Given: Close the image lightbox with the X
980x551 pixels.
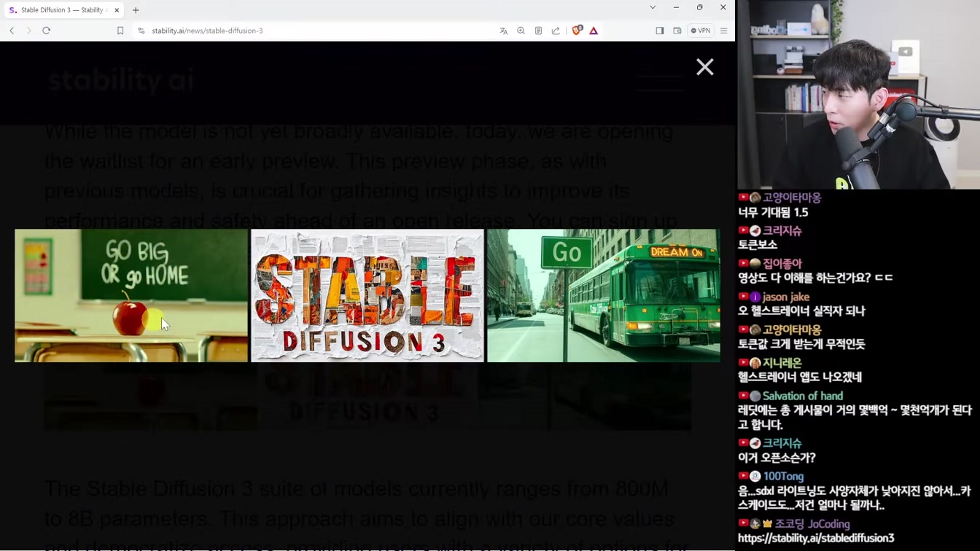Looking at the screenshot, I should coord(704,67).
